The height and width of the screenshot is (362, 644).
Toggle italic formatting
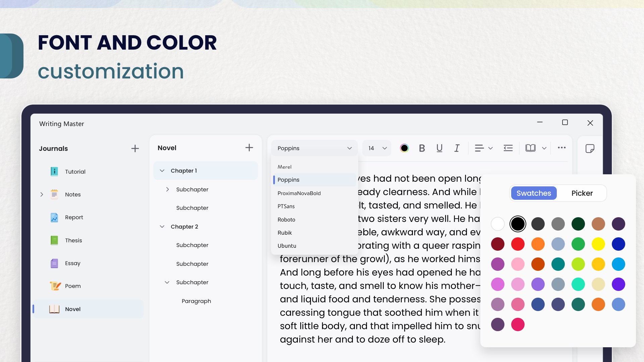tap(457, 148)
